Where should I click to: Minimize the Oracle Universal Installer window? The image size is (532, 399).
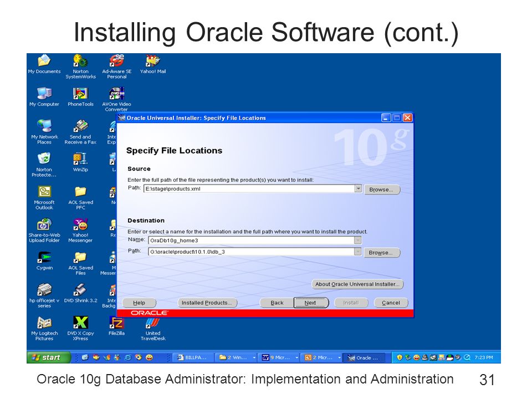coord(386,117)
